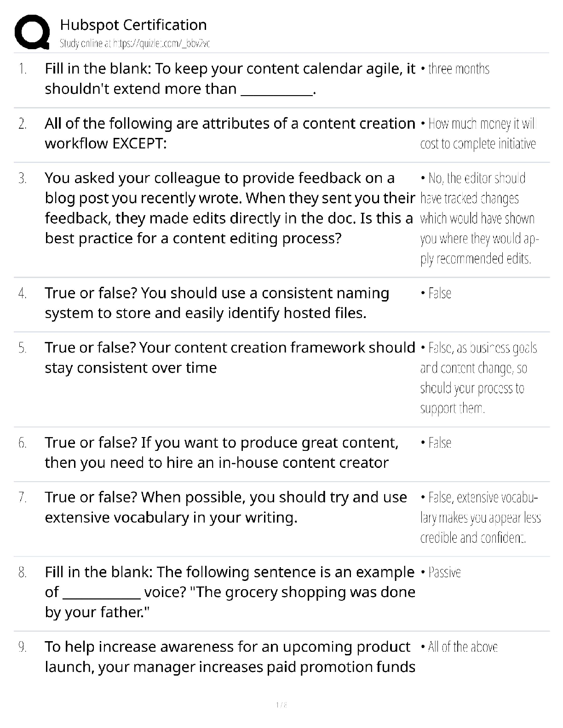
Task: Select the 'three months' answer bullet
Action: coord(455,69)
